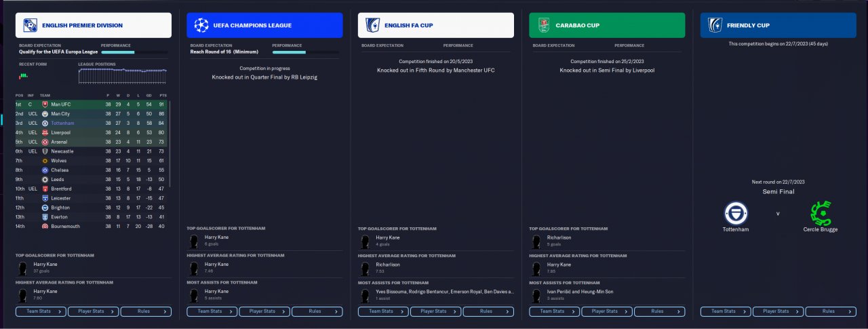Click team name Man City in table

61,114
